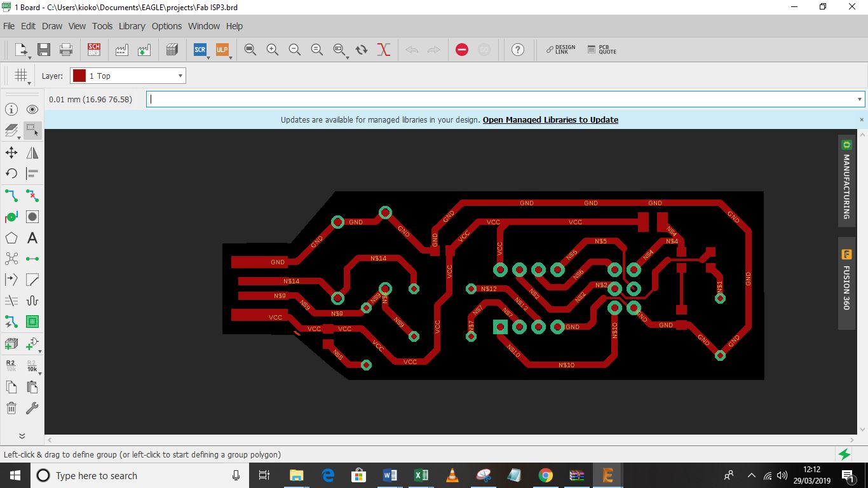Open the Tools menu
This screenshot has height=488, width=868.
[x=102, y=26]
